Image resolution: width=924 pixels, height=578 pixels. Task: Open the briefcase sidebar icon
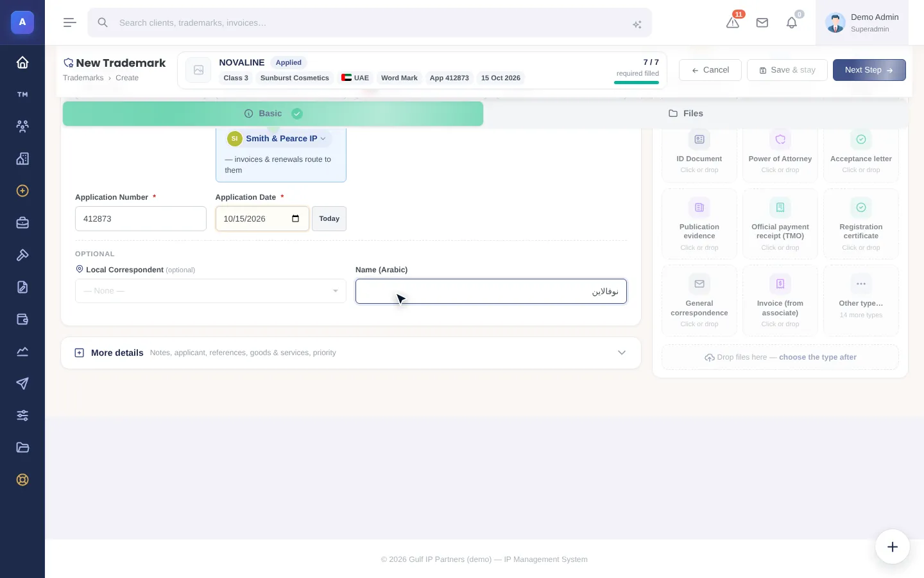[22, 223]
